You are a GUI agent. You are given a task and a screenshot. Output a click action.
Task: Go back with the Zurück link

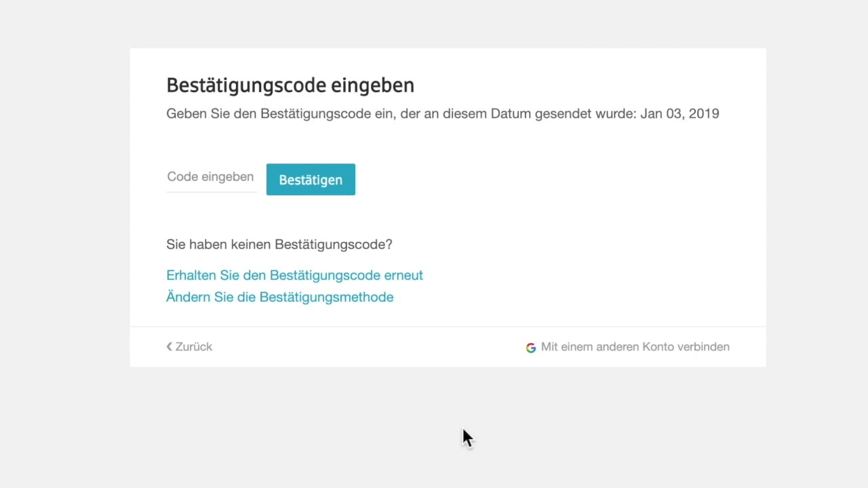tap(189, 347)
